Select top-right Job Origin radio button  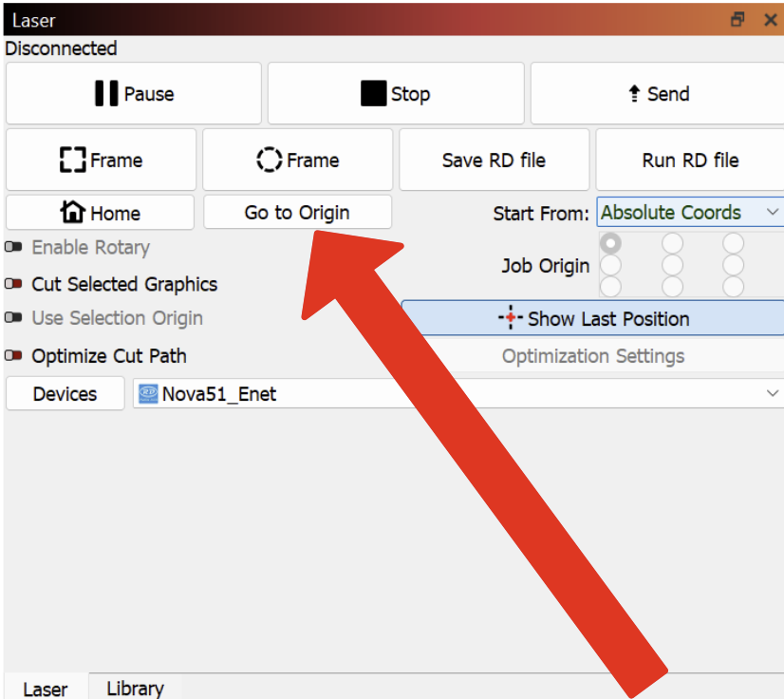pos(733,244)
